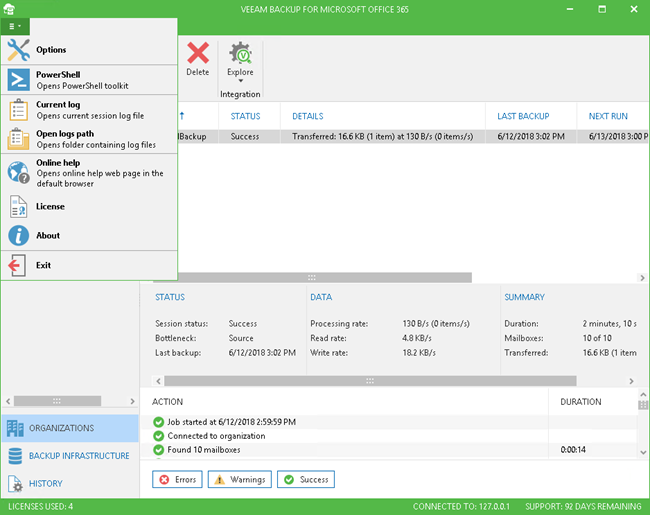Viewport: 650px width, 515px height.
Task: Expand the Explore dropdown arrow
Action: [x=240, y=81]
